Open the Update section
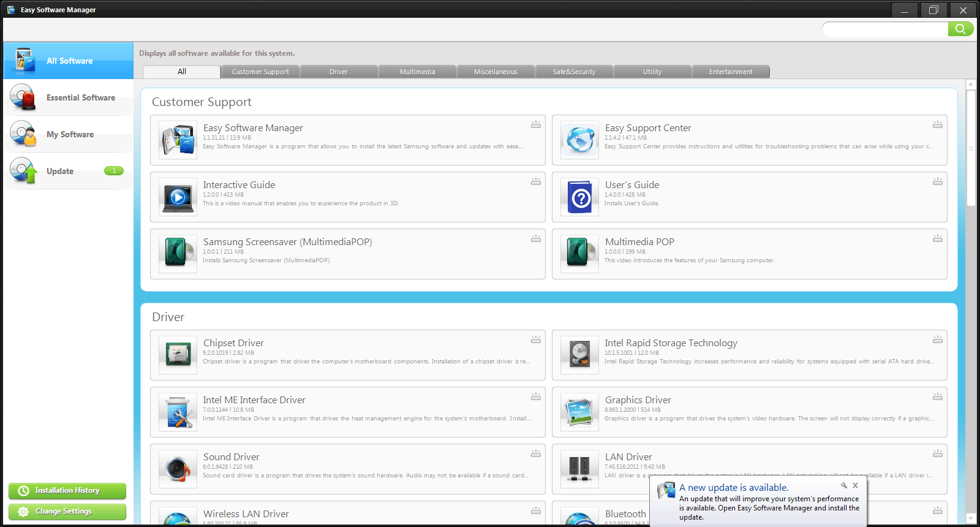Image resolution: width=980 pixels, height=527 pixels. (x=68, y=171)
